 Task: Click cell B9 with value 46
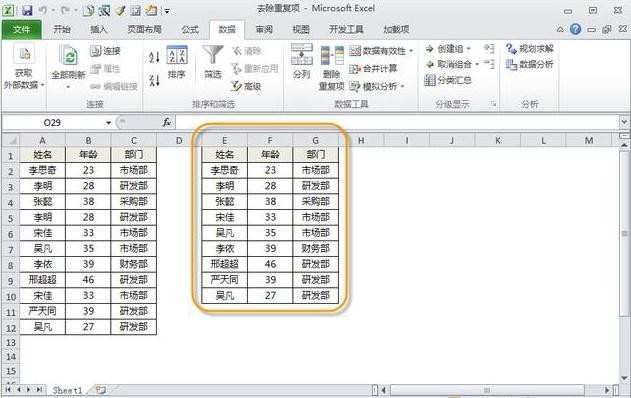(88, 280)
